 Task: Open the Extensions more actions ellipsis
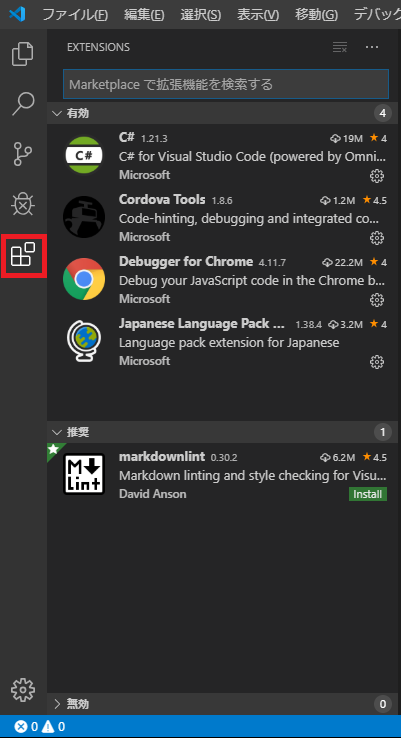[x=372, y=47]
